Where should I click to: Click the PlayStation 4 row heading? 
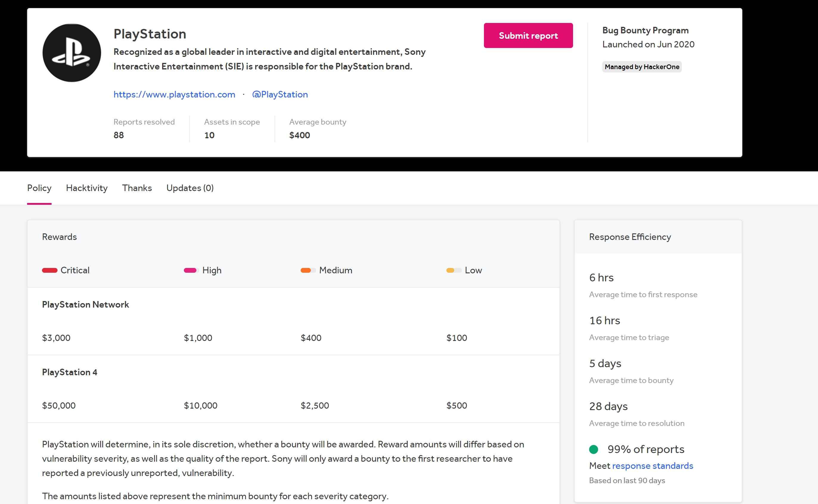point(70,372)
